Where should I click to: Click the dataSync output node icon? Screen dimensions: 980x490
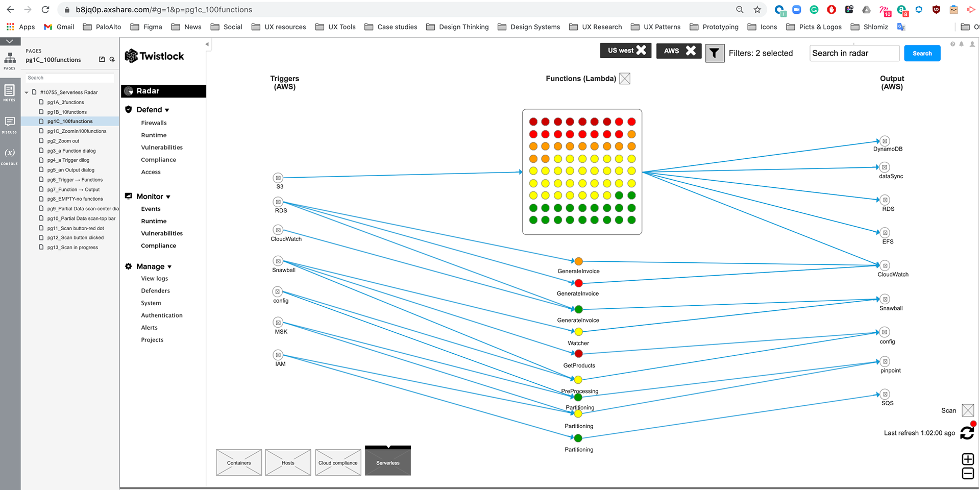(x=885, y=167)
